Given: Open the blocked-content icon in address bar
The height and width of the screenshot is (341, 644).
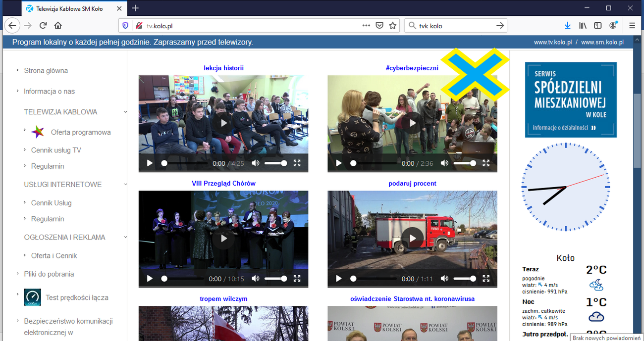Looking at the screenshot, I should click(139, 26).
